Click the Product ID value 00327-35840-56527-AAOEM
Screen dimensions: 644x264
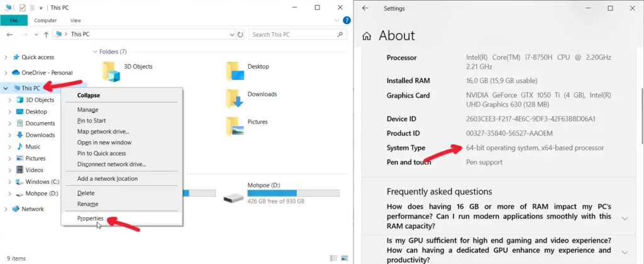[509, 133]
